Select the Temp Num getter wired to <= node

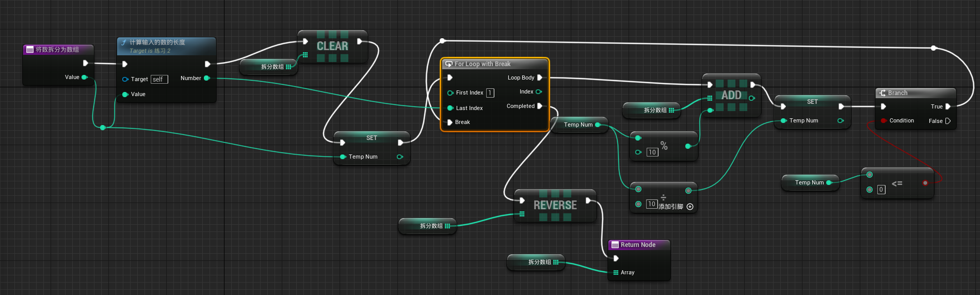tap(809, 182)
